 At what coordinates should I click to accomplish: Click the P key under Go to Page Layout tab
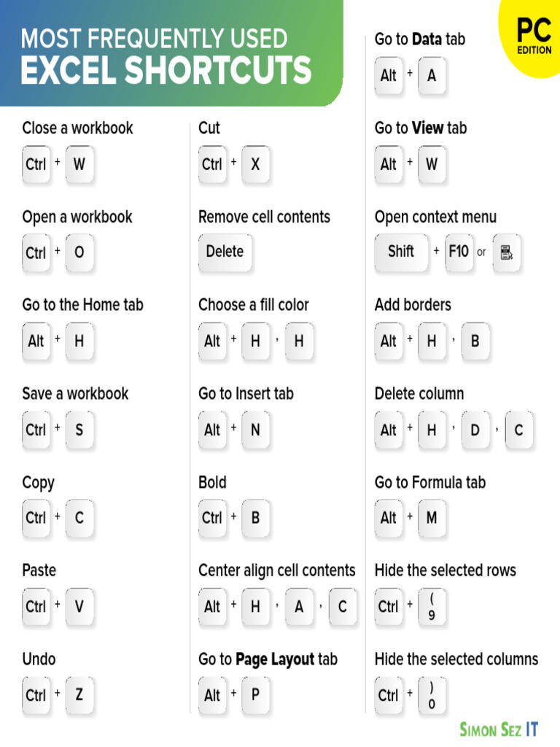point(255,696)
